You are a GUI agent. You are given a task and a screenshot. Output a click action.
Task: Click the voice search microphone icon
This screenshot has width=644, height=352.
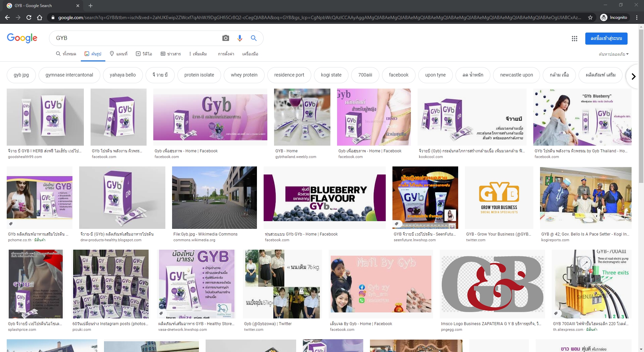click(239, 38)
